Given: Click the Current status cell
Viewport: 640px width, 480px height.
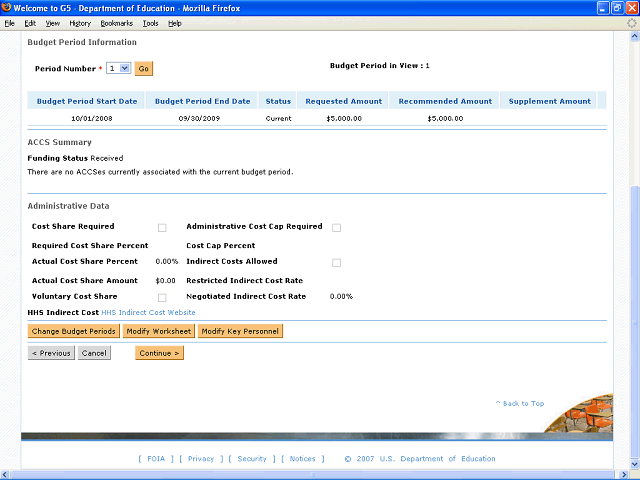Looking at the screenshot, I should 278,119.
